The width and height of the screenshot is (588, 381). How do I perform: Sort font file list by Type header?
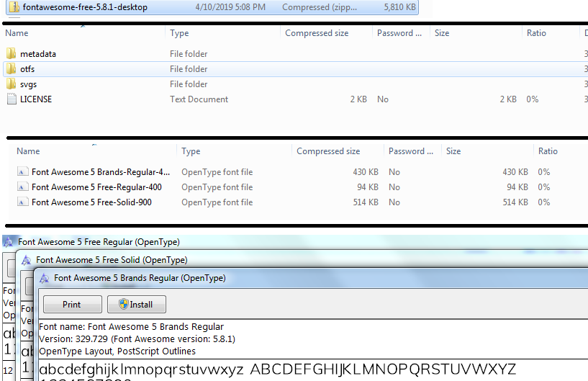coord(191,151)
